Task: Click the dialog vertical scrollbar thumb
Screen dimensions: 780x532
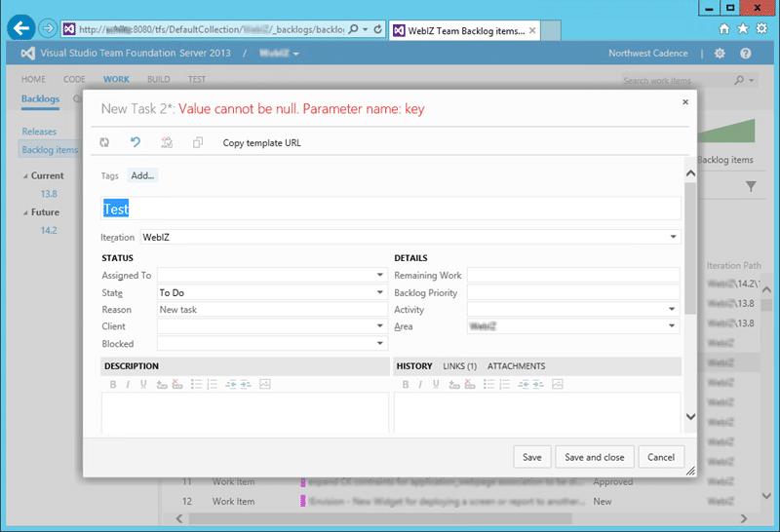Action: (690, 248)
